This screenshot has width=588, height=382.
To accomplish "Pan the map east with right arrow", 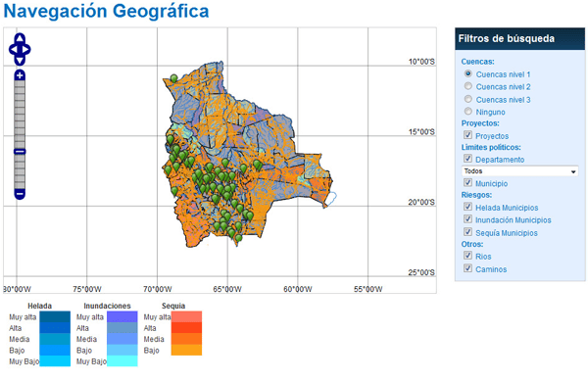I will point(26,49).
